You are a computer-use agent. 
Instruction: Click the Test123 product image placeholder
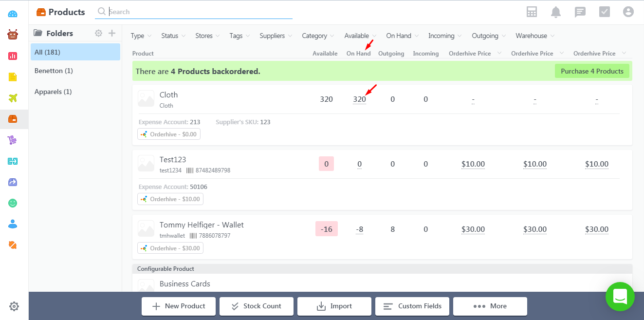[x=146, y=163]
